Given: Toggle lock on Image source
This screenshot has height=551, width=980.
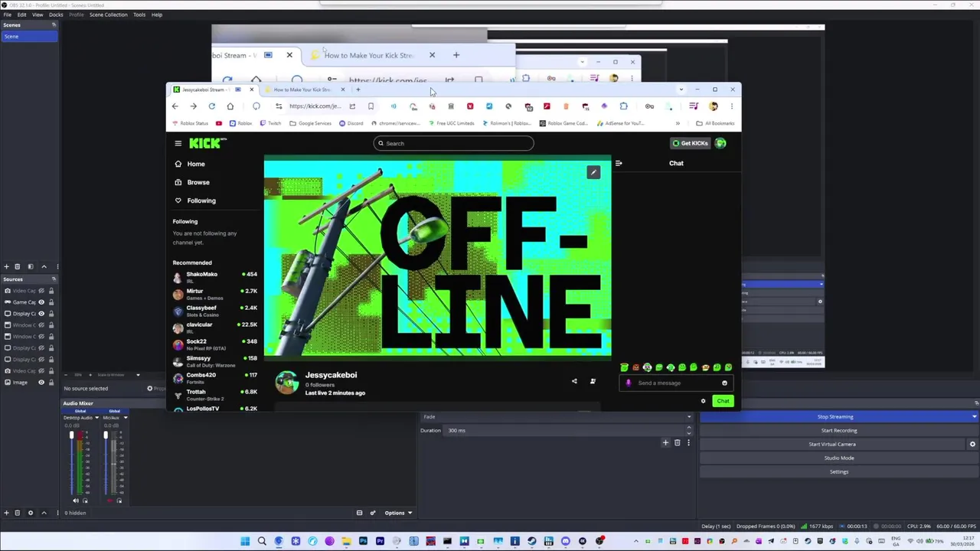Looking at the screenshot, I should point(51,383).
